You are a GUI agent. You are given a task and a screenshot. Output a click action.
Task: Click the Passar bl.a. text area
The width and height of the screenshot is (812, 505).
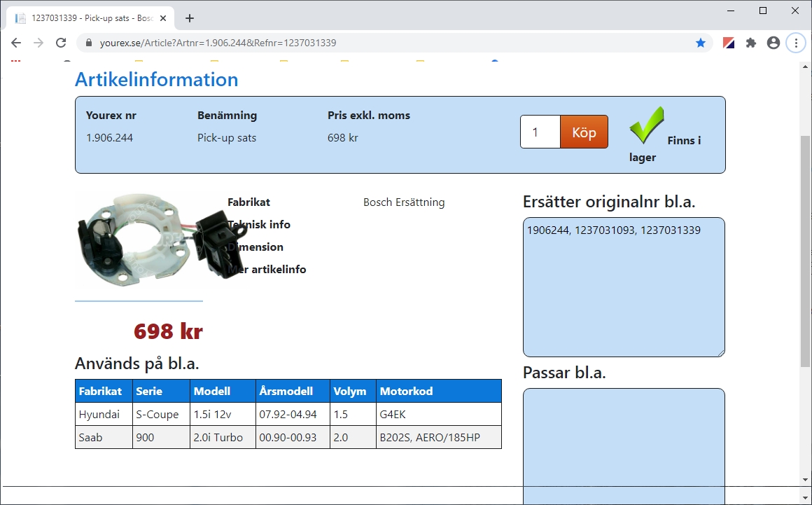(624, 441)
